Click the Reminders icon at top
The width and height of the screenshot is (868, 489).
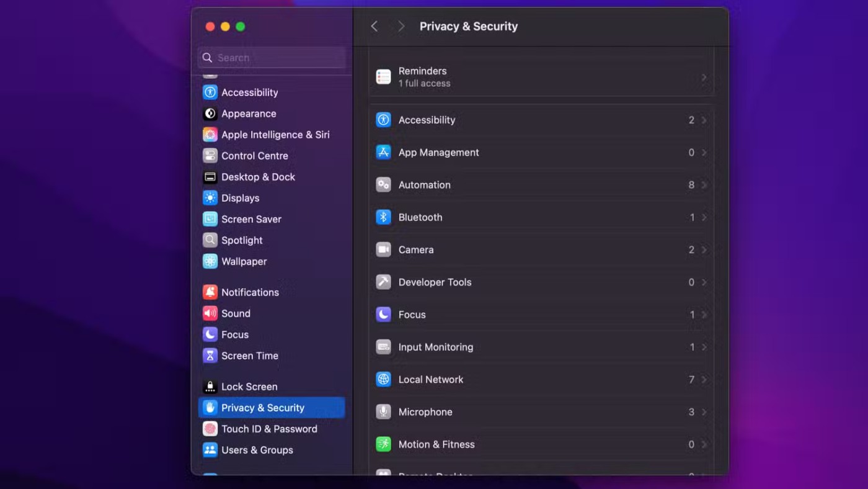(383, 77)
